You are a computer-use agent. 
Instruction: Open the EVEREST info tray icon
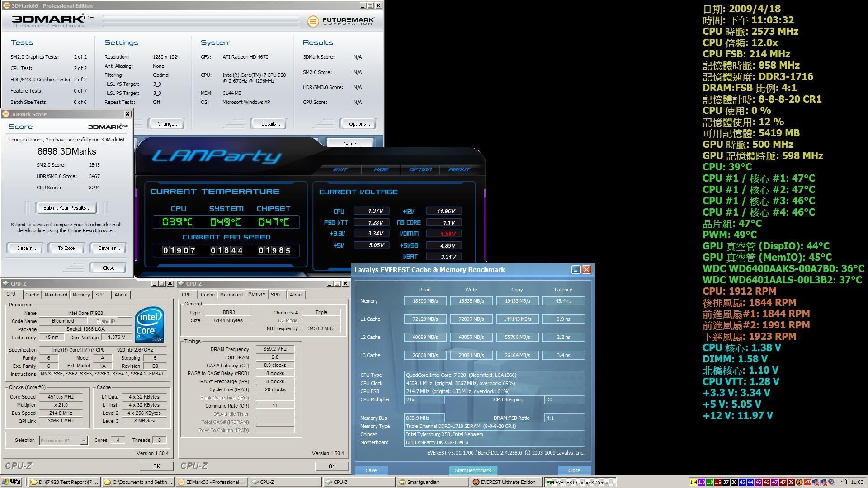pos(799,482)
